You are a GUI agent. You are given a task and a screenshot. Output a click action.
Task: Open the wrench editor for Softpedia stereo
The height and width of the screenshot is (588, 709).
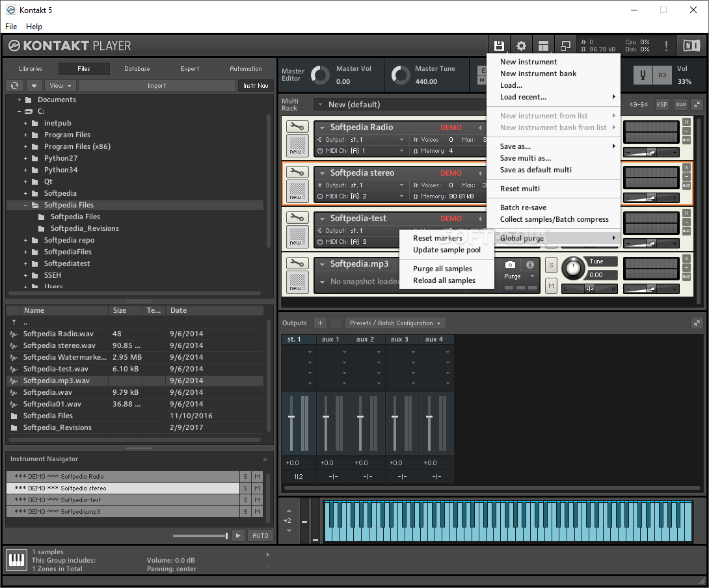pyautogui.click(x=297, y=172)
